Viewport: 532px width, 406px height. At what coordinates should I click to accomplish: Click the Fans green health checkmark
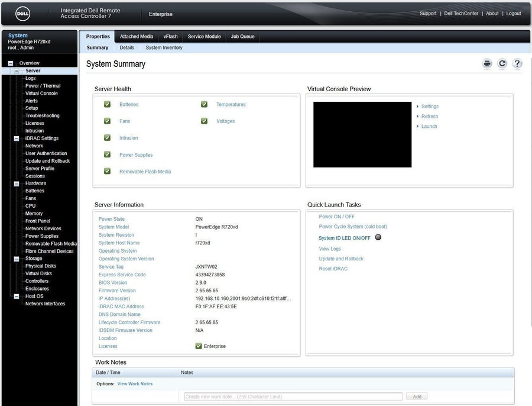(107, 121)
